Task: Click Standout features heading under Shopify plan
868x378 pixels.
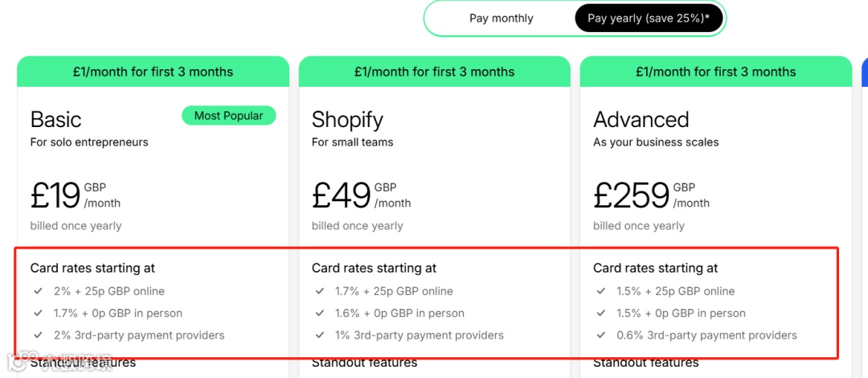Action: (x=364, y=363)
